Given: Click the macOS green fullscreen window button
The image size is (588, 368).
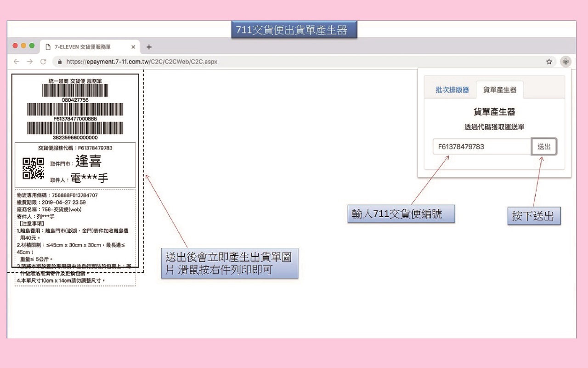Looking at the screenshot, I should pyautogui.click(x=32, y=46).
